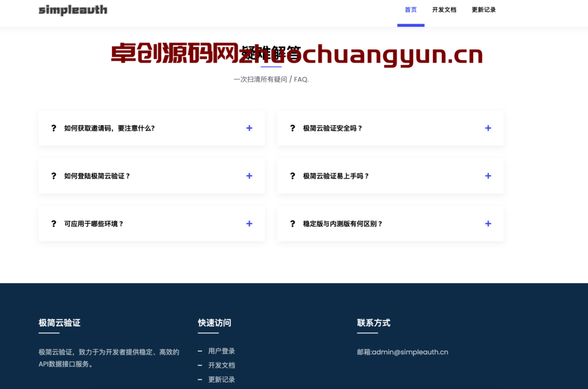Click question mark icon beside 极简云验证易上手吗
Viewport: 588px width, 389px height.
292,176
